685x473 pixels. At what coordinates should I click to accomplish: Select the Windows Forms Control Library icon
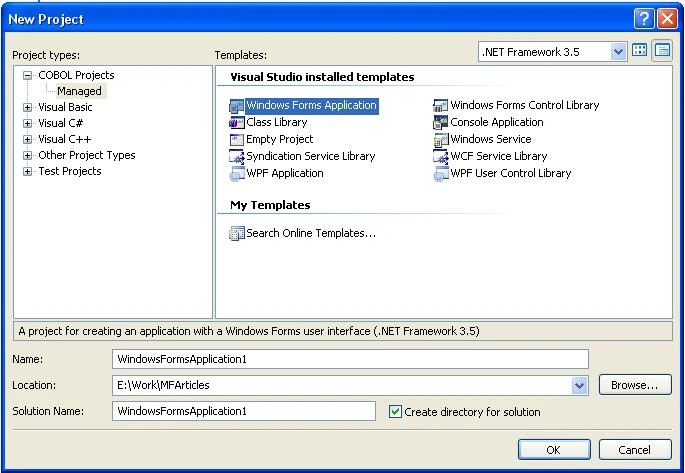(x=441, y=106)
